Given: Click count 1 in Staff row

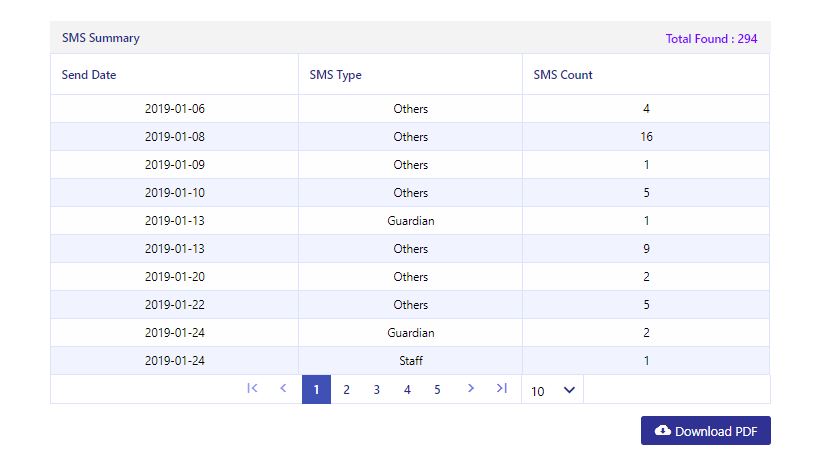Looking at the screenshot, I should click(646, 361).
